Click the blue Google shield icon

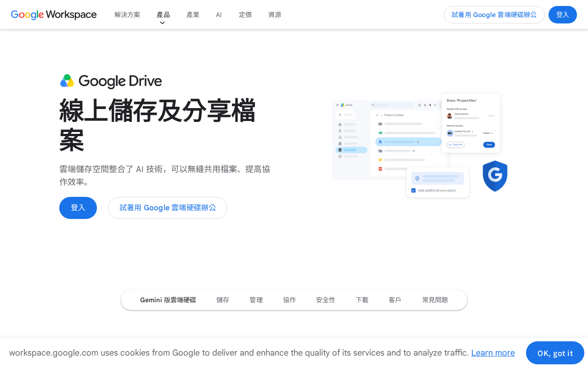coord(495,176)
